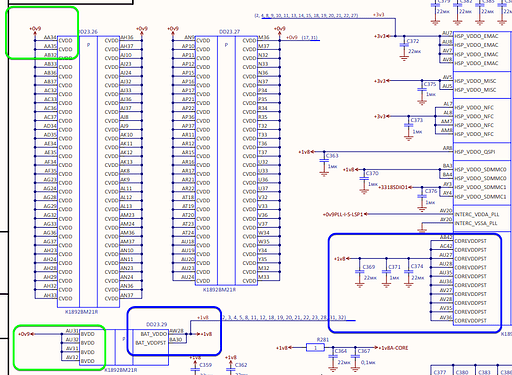Viewport: 512px width, 375px height.
Task: Click pin number AN9 on DD23.27
Action: (x=189, y=37)
